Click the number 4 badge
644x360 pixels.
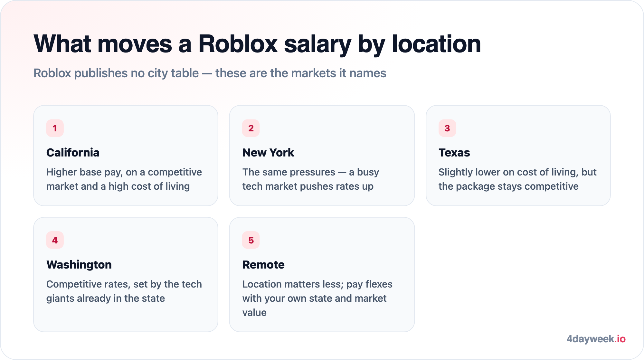(55, 240)
